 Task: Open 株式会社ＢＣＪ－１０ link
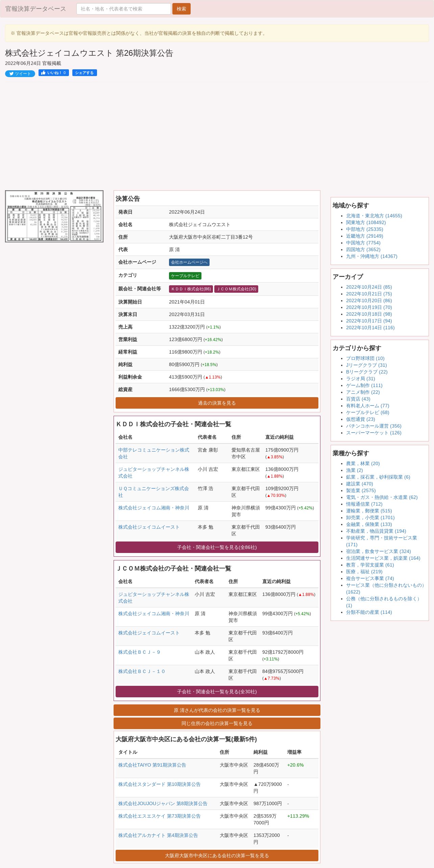[x=142, y=671]
